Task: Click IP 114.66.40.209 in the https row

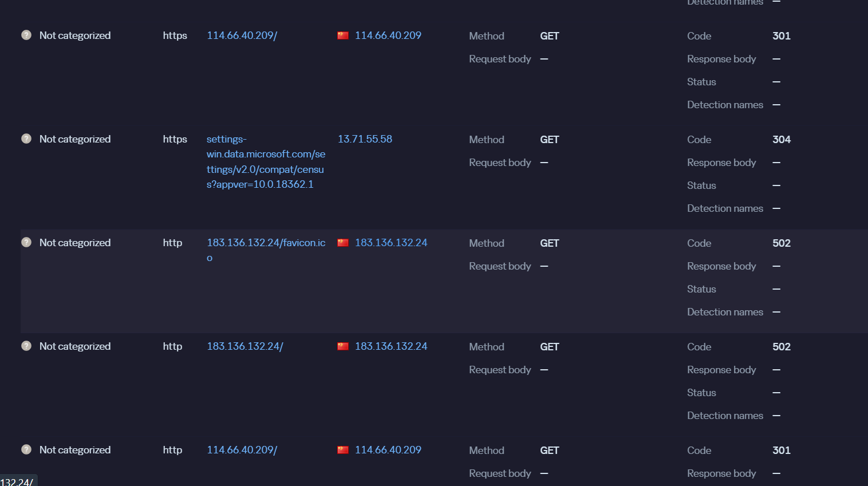Action: coord(388,35)
